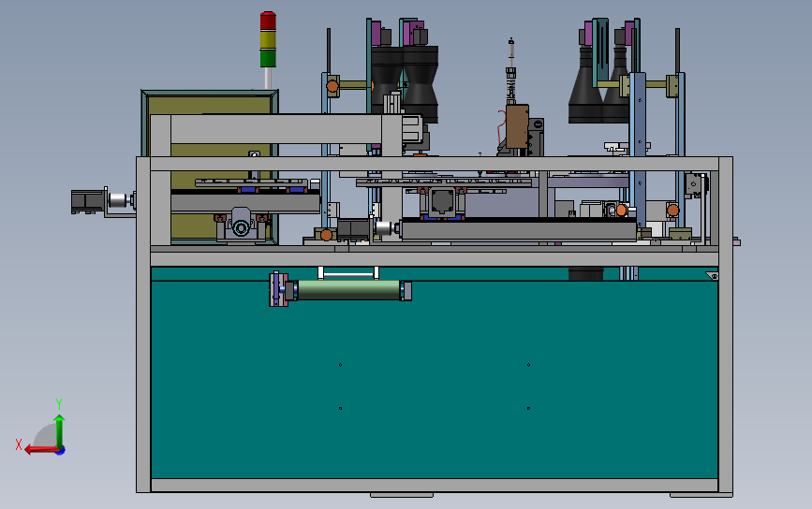This screenshot has width=812, height=509.
Task: Click the red X axis arrow of triad
Action: pyautogui.click(x=40, y=449)
